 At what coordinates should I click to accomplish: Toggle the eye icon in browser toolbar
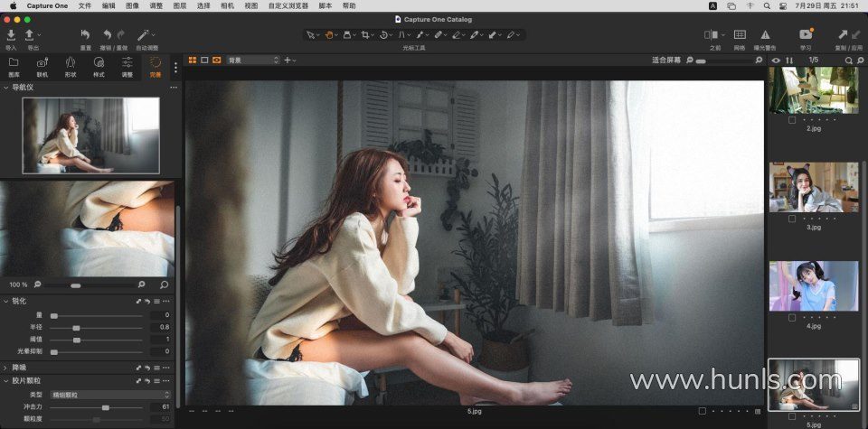776,61
